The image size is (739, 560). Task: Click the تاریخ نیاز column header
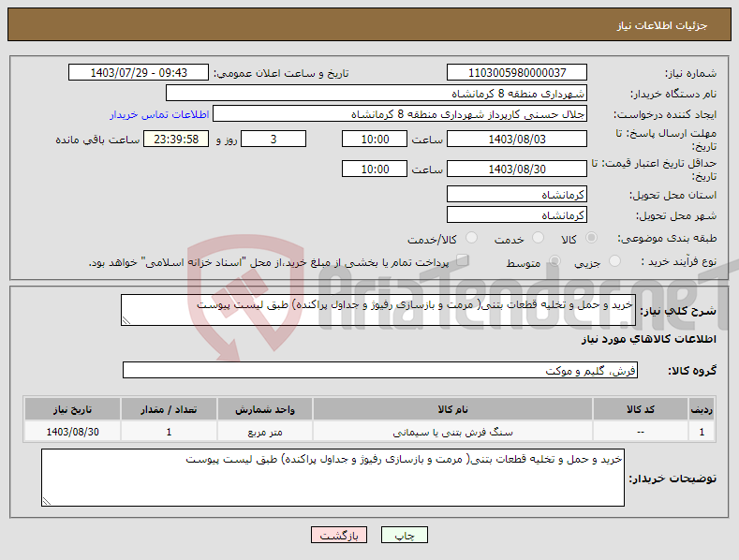click(x=72, y=409)
